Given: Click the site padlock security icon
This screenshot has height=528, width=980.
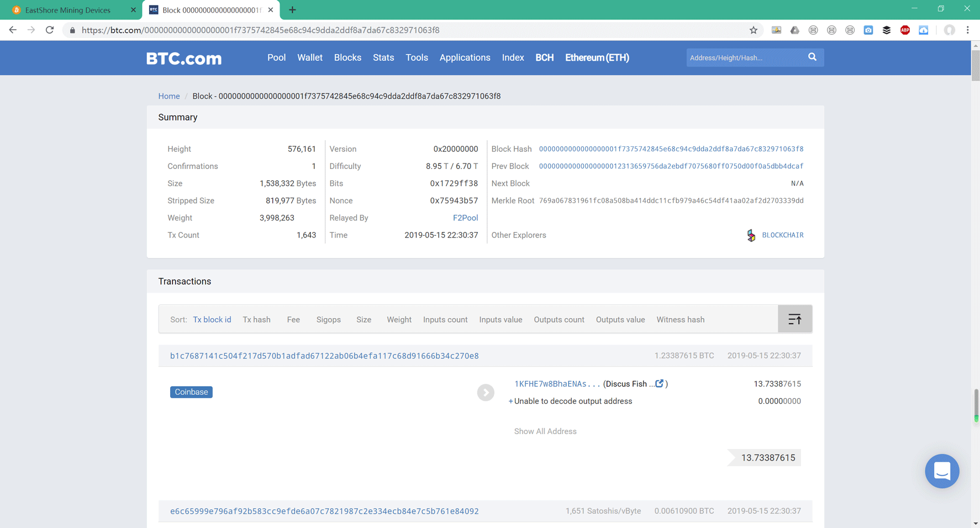Looking at the screenshot, I should tap(72, 30).
